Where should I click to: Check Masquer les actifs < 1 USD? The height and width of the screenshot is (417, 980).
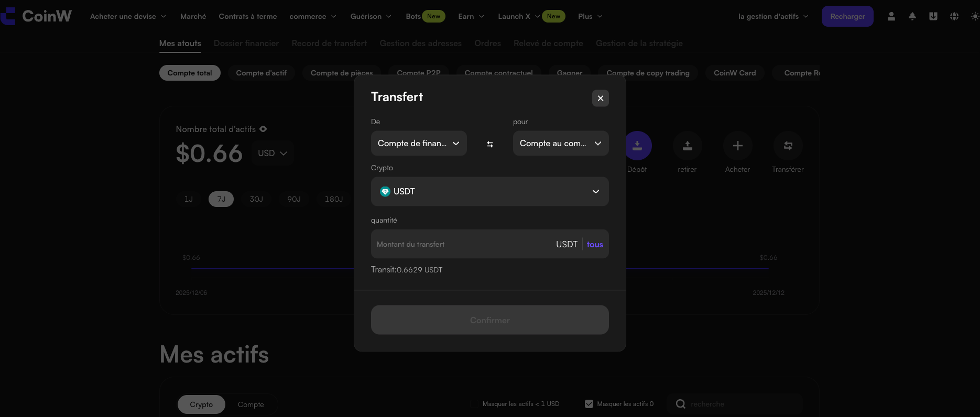pos(474,404)
